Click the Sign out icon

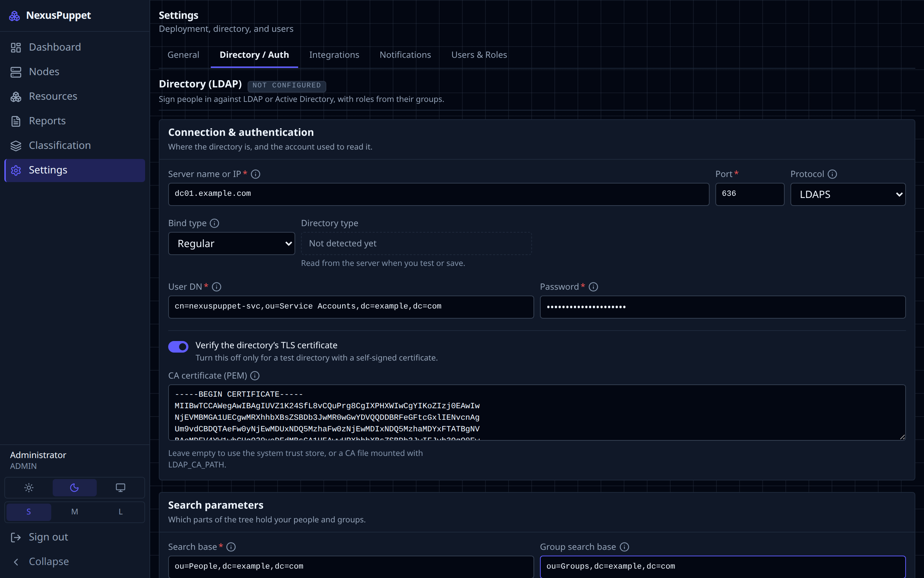(16, 537)
